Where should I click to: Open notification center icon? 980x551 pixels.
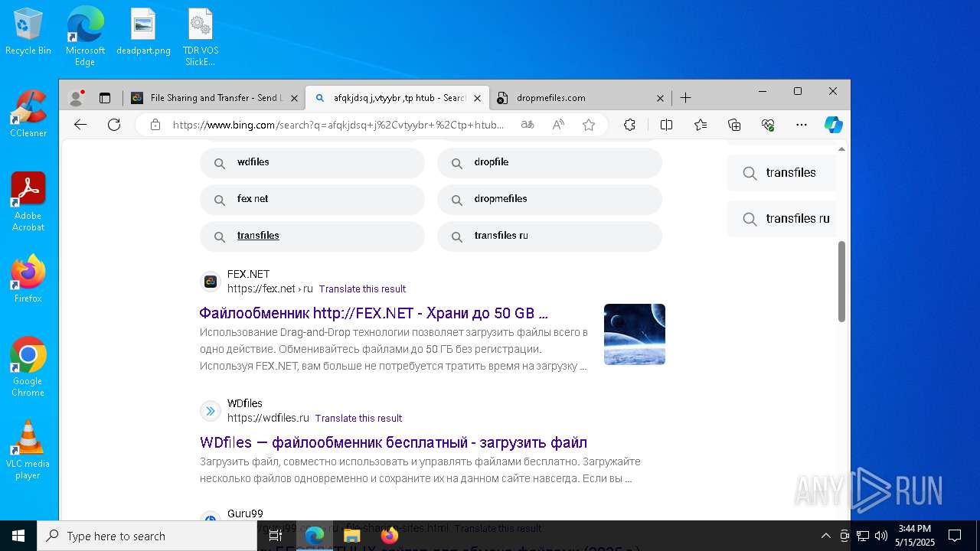(x=955, y=536)
